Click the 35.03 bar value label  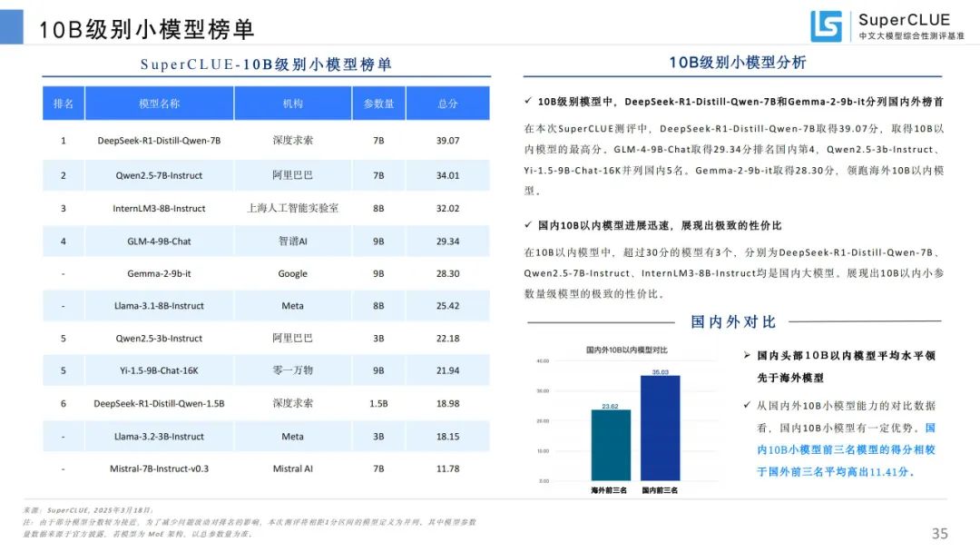pyautogui.click(x=660, y=372)
